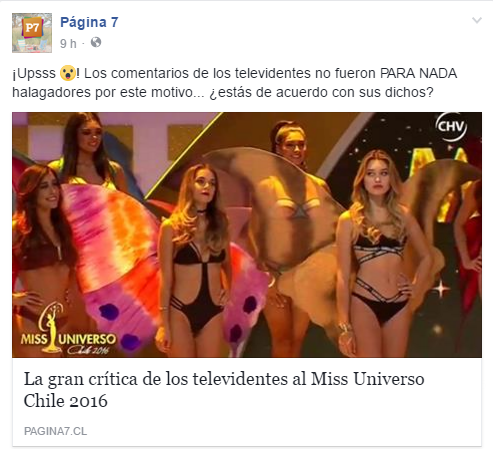
Task: Open the Página 7 page name link
Action: click(89, 22)
